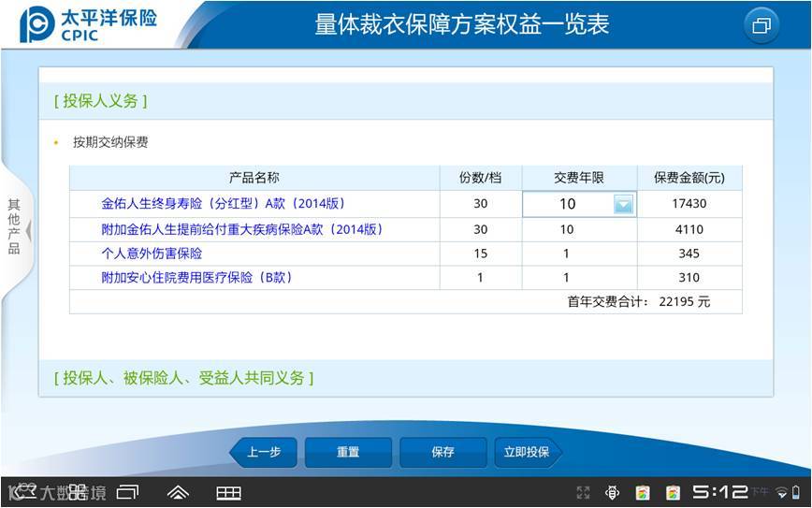
Task: Click the 按期交纳保费 bullet text
Action: (x=110, y=142)
